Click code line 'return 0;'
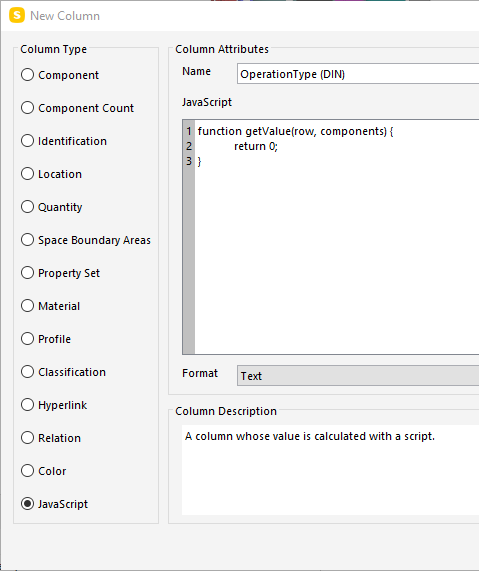The image size is (479, 571). click(256, 146)
